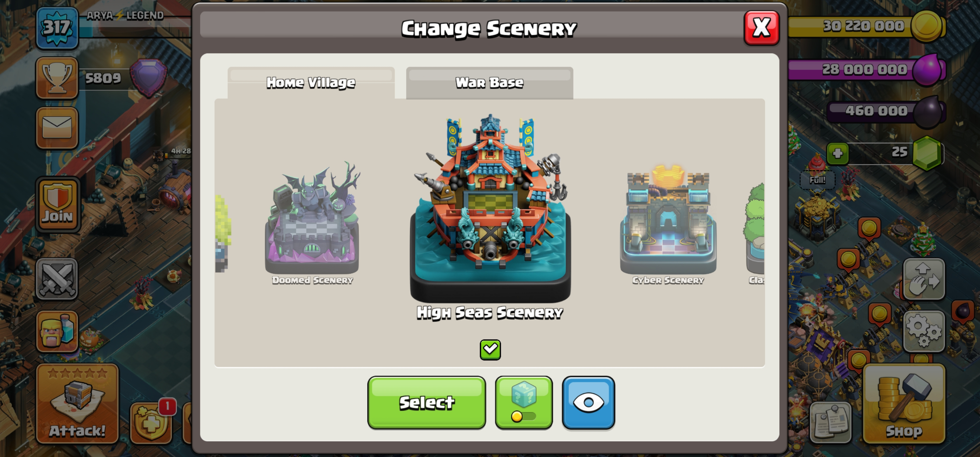Open the barbarian army training icon
The height and width of the screenshot is (457, 980).
[57, 331]
